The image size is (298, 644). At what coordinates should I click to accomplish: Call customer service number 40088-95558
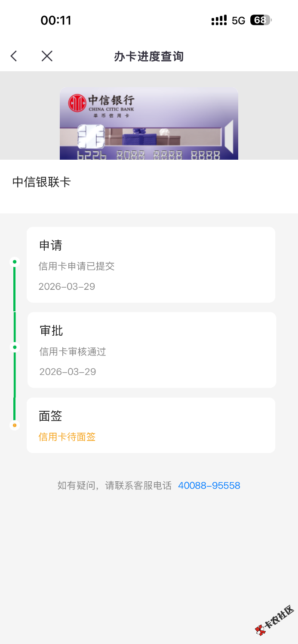click(209, 486)
